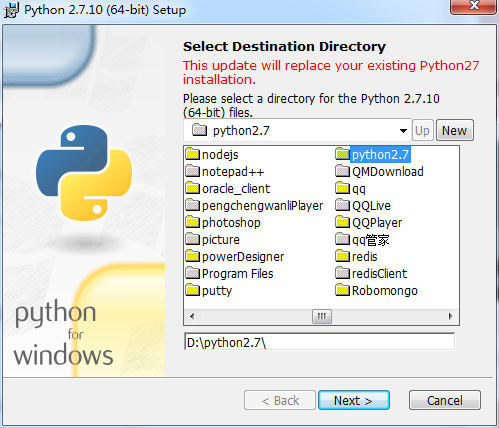Select the "QMDownload" folder name
The image size is (499, 428).
[388, 172]
